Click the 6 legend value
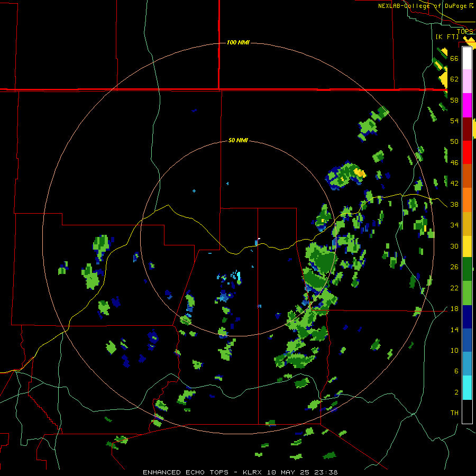The image size is (476, 476). pos(456,371)
